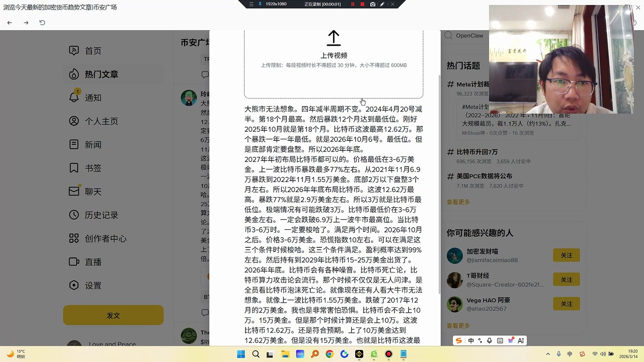Pause the screen recording

click(x=353, y=4)
